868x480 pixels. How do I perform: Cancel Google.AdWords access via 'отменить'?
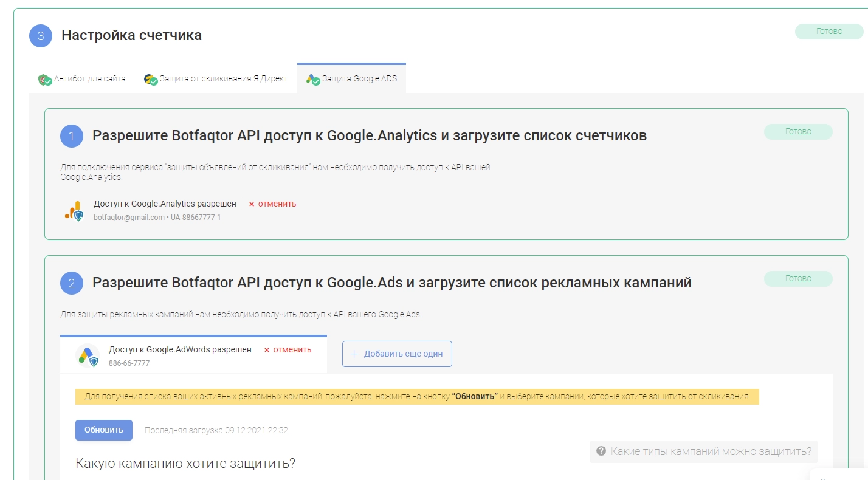point(292,350)
